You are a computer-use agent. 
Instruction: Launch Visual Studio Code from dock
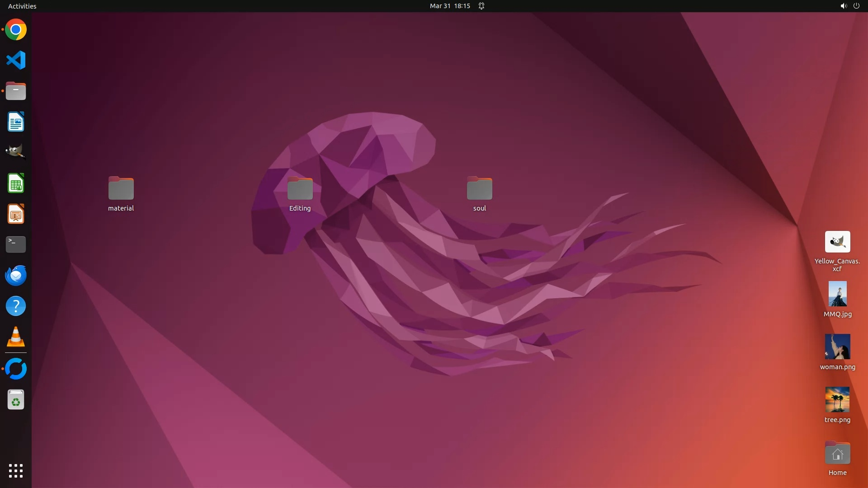tap(16, 60)
